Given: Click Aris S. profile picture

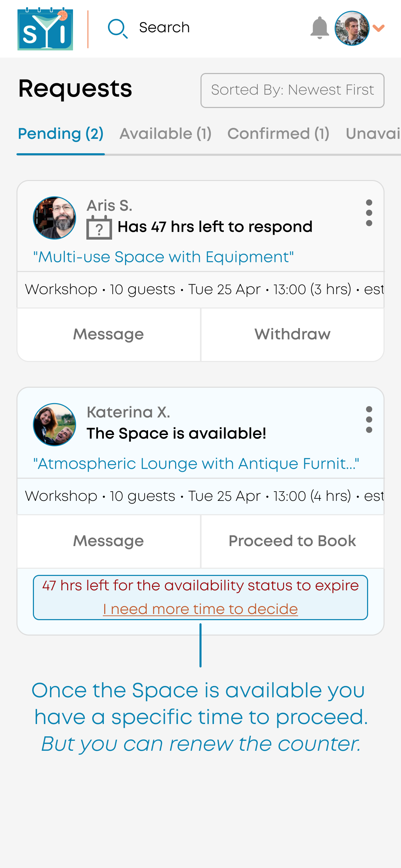Looking at the screenshot, I should click(54, 218).
